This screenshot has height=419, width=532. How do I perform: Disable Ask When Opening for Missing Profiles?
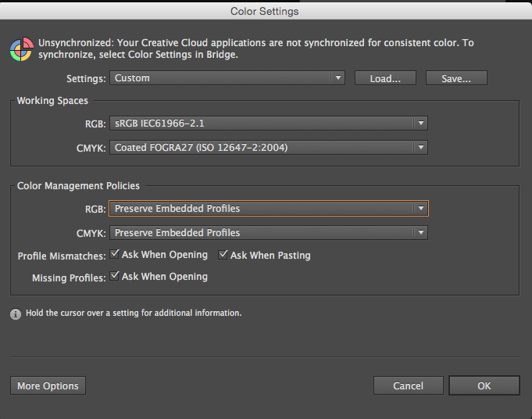(x=115, y=276)
